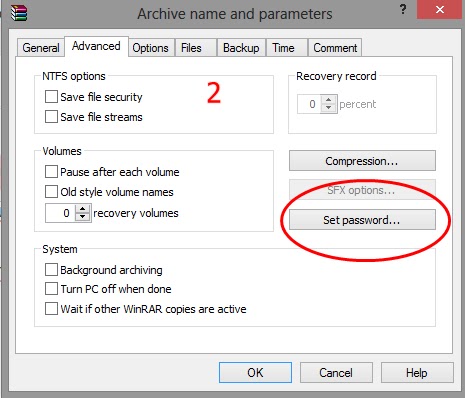Open the Backup tab
This screenshot has height=398, width=465.
(x=241, y=48)
